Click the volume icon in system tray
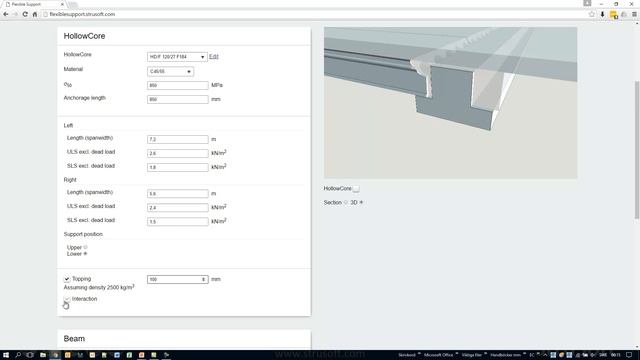The width and height of the screenshot is (640, 360). pyautogui.click(x=592, y=355)
